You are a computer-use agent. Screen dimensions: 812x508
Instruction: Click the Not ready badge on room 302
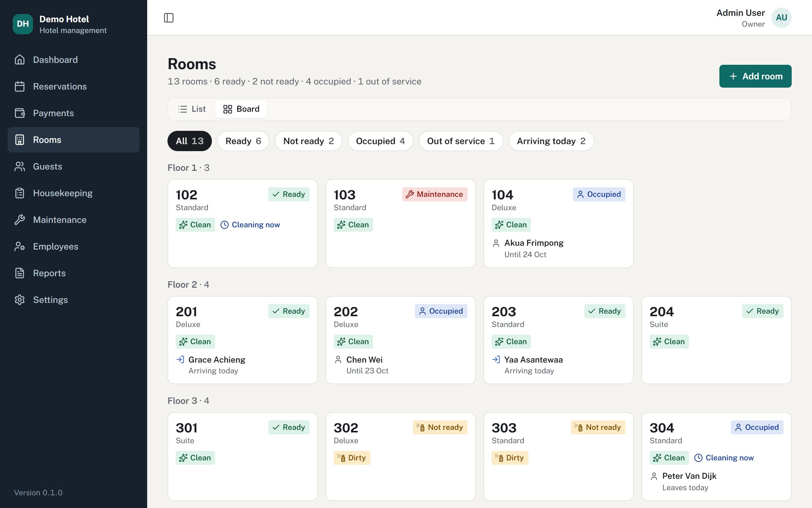(x=440, y=427)
